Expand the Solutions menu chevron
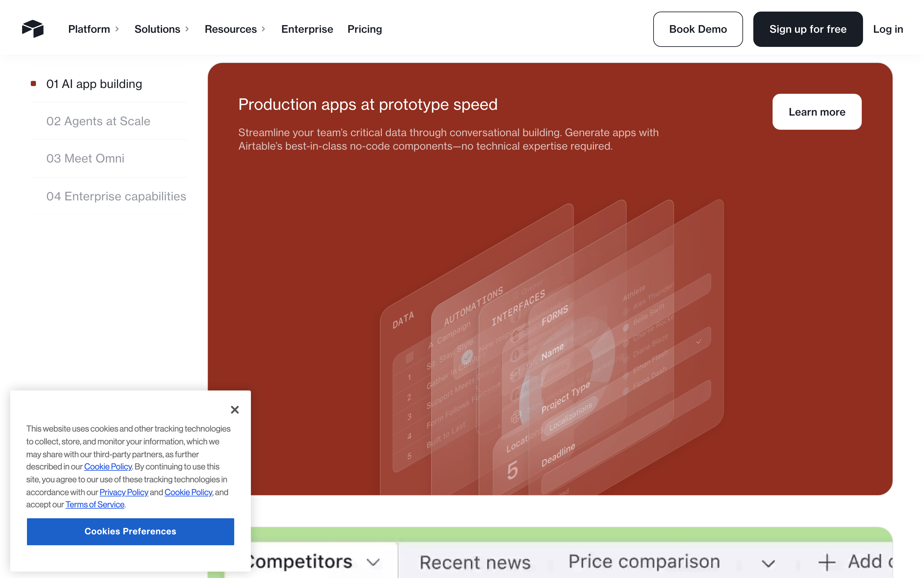This screenshot has height=578, width=924. [x=187, y=29]
